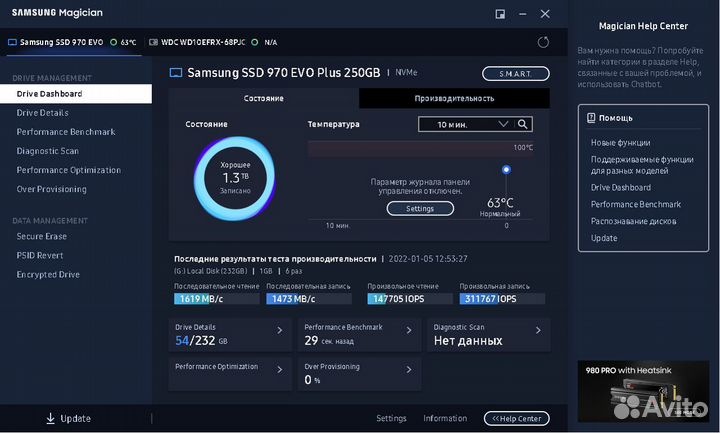The height and width of the screenshot is (433, 720).
Task: Click the temperature search magnifier icon
Action: 523,124
